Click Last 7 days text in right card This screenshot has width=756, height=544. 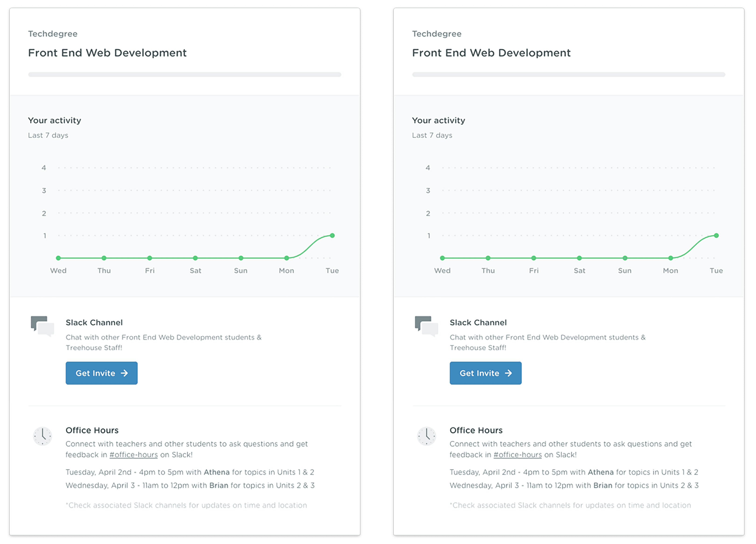click(x=432, y=135)
